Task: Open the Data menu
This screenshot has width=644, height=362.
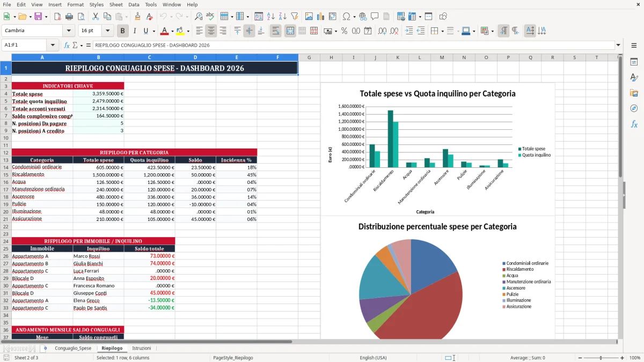Action: pyautogui.click(x=134, y=4)
